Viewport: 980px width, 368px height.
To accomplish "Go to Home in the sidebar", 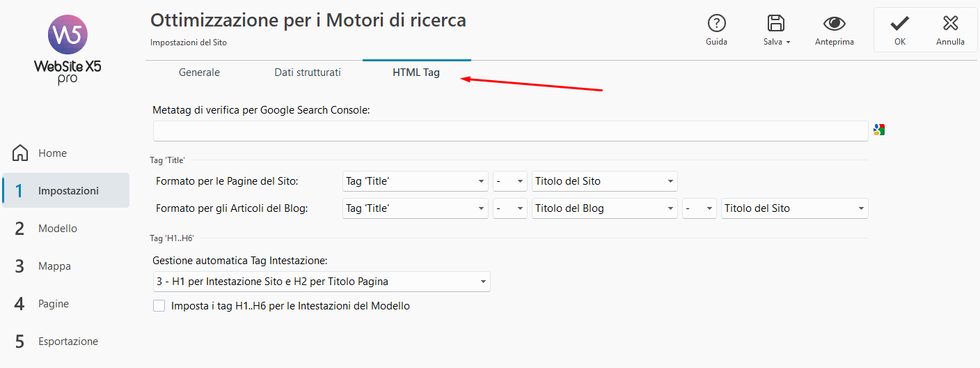I will 52,153.
